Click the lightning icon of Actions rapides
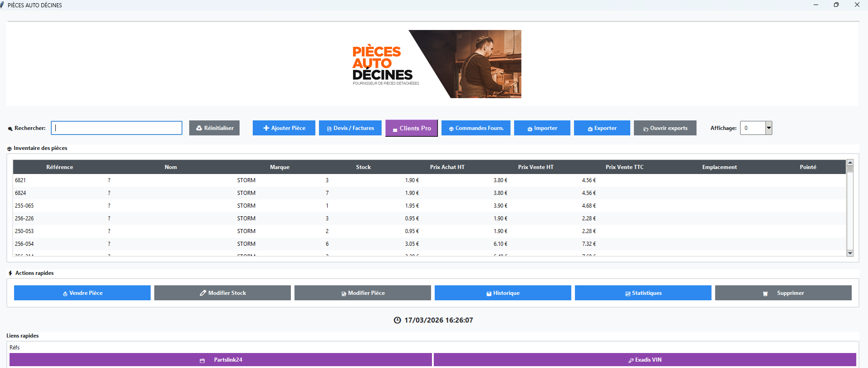The height and width of the screenshot is (368, 868). pos(10,273)
